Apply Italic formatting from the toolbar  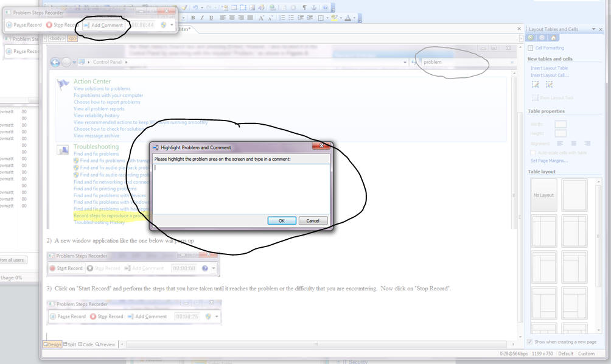tap(202, 18)
